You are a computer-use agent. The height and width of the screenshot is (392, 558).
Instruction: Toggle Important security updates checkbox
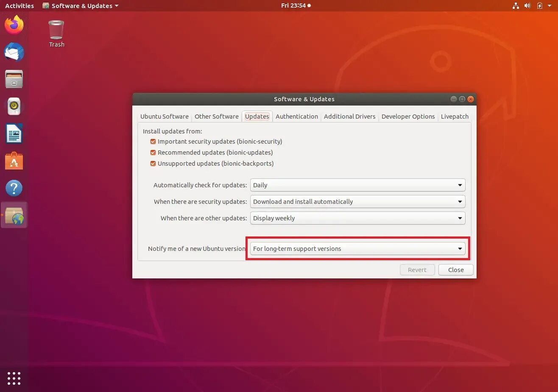click(x=153, y=142)
